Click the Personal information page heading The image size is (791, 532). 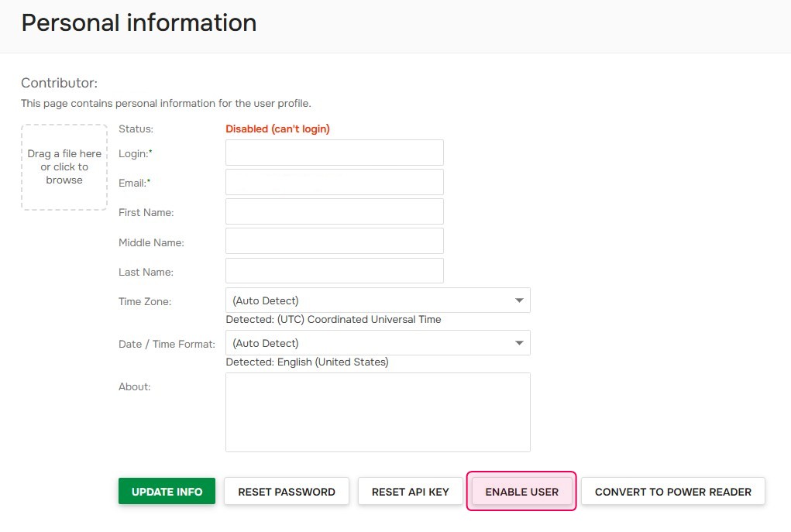point(139,22)
